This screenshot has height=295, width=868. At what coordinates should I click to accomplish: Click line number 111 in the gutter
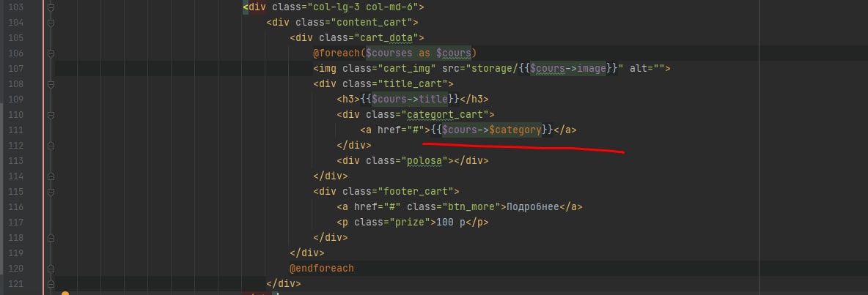[15, 130]
